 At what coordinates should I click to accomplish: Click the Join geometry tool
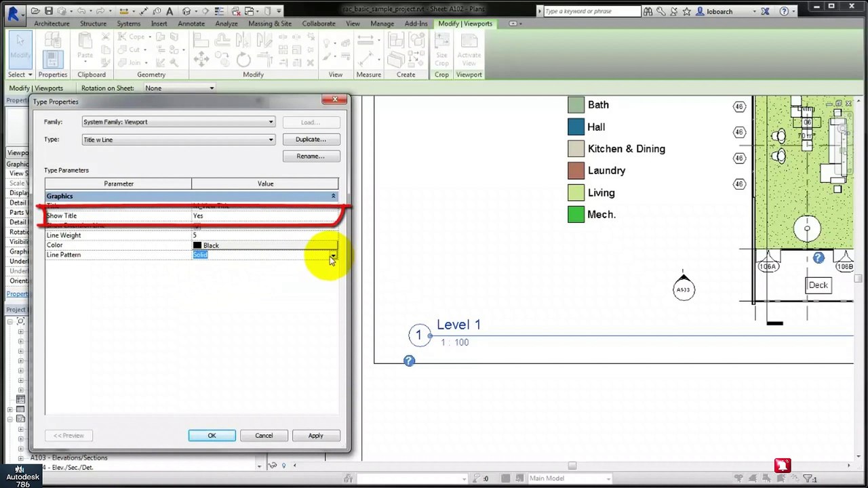[x=132, y=61]
